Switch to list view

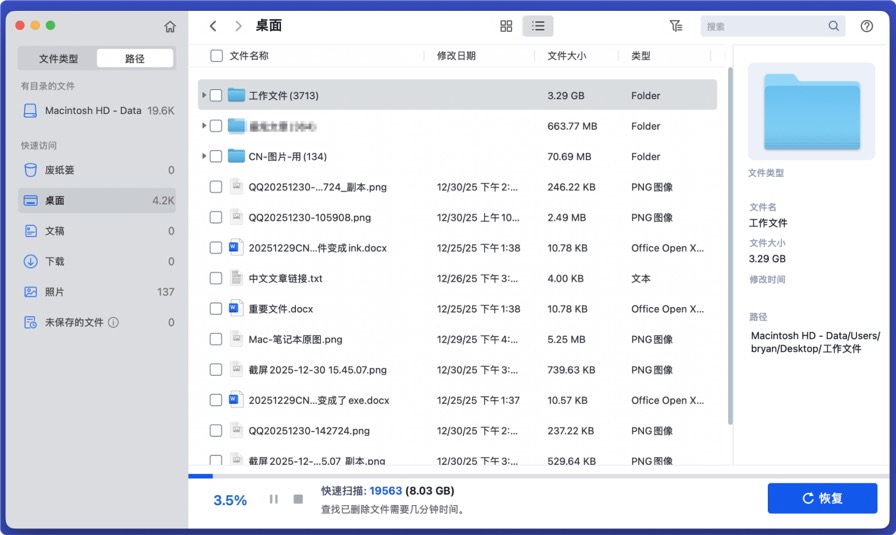coord(538,26)
